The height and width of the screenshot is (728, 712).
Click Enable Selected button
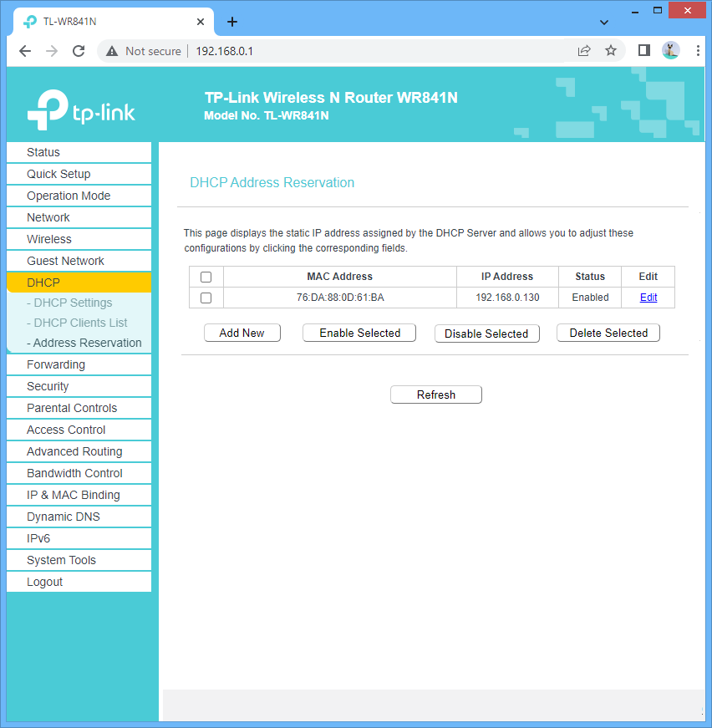(359, 333)
